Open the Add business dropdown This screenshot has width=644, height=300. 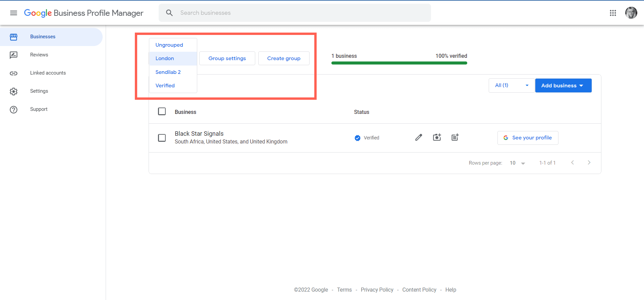pos(563,85)
